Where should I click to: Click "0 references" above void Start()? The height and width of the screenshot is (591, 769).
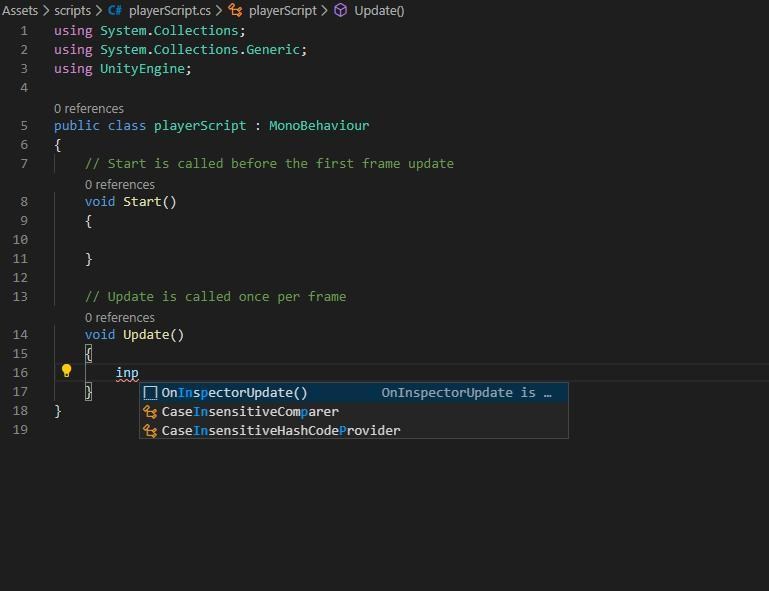click(120, 184)
